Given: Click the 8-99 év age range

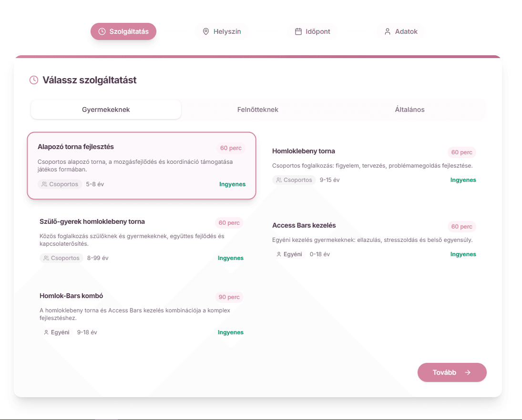Looking at the screenshot, I should point(98,258).
